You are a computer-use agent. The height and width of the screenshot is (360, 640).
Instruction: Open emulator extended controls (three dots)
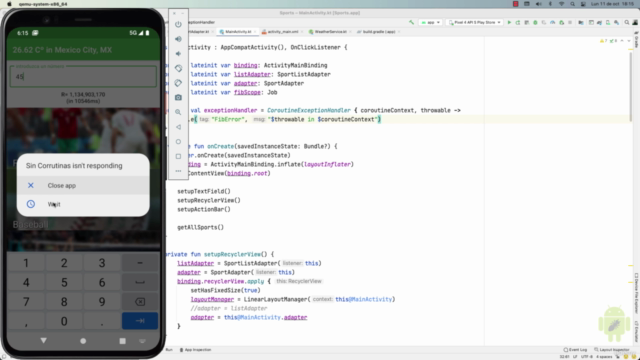coord(178,171)
